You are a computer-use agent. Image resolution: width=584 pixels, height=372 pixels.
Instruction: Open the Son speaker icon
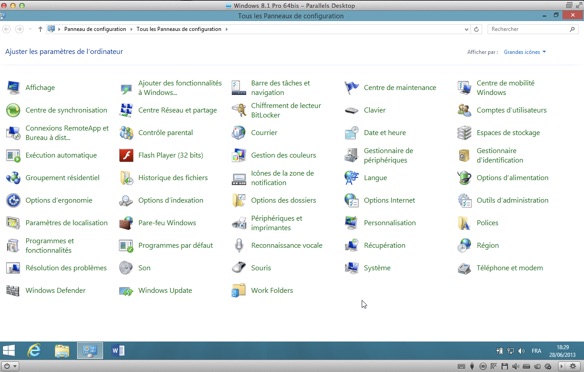(126, 268)
